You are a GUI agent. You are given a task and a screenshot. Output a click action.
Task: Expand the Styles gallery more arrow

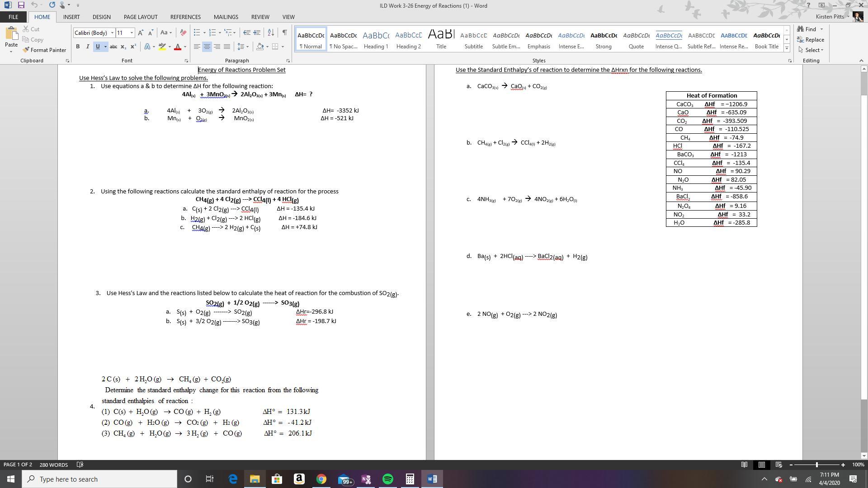[787, 48]
